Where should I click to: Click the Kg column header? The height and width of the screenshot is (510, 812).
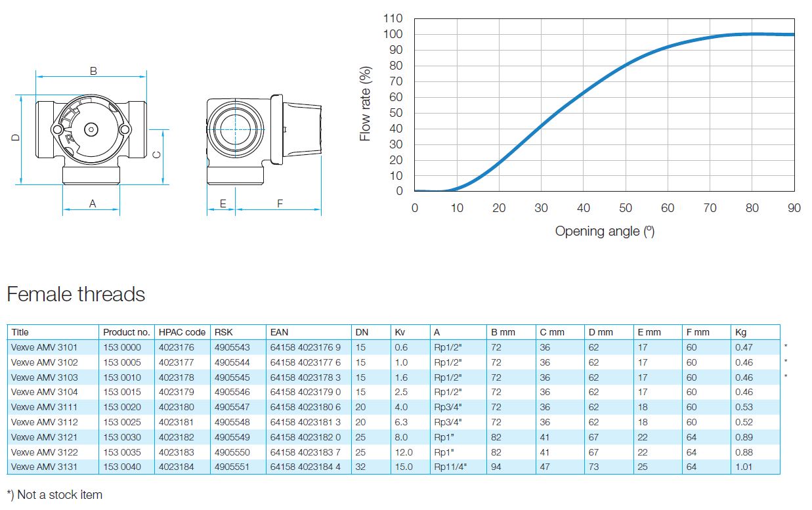click(x=741, y=332)
